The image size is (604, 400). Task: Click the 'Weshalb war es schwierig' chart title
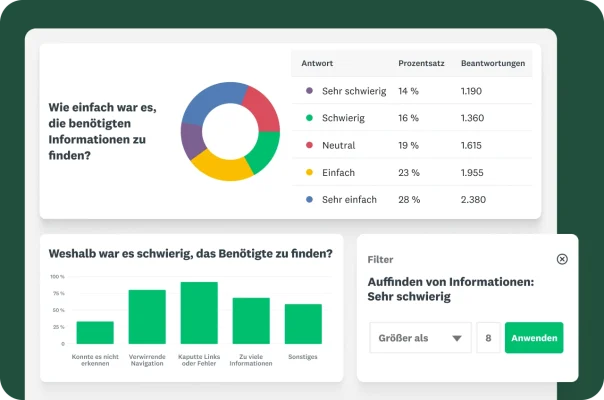tap(190, 254)
